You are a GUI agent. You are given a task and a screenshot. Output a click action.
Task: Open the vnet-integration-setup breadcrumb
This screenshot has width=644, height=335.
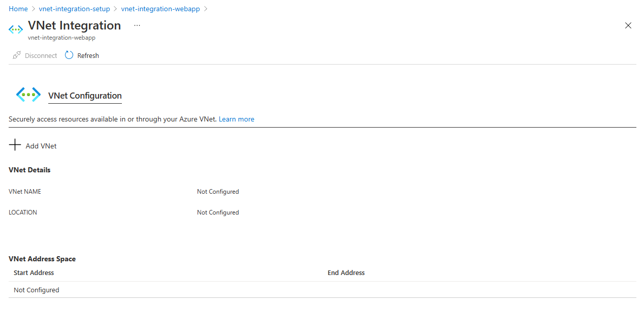click(74, 9)
